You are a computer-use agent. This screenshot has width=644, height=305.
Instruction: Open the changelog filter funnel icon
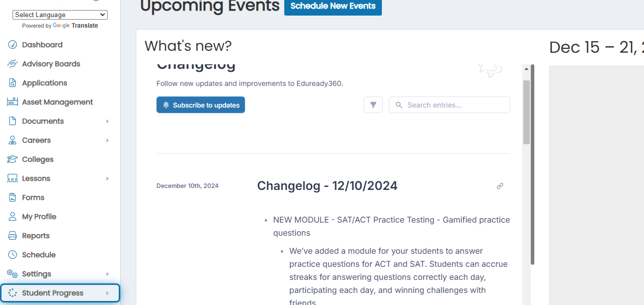coord(373,105)
